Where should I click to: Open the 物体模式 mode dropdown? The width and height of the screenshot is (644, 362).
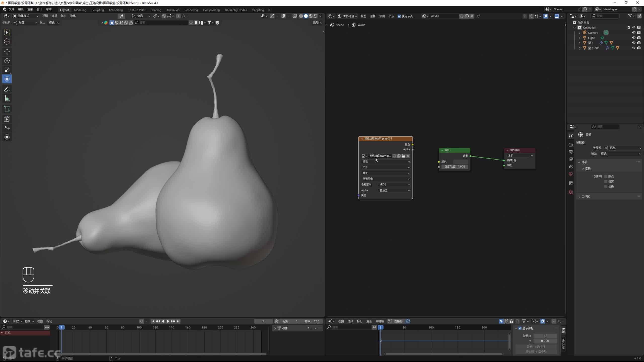(26, 16)
